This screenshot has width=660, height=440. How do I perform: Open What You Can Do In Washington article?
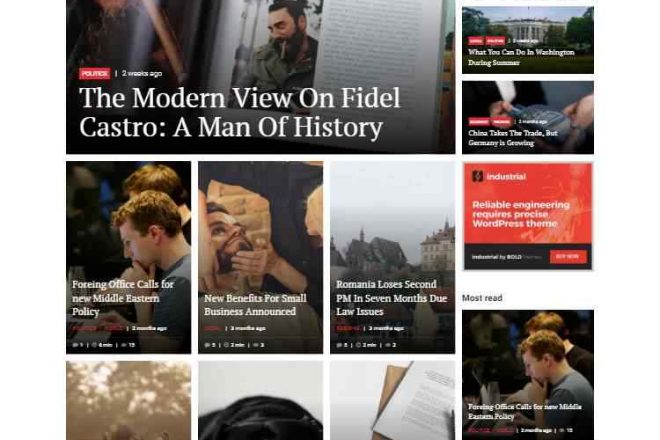pyautogui.click(x=521, y=57)
